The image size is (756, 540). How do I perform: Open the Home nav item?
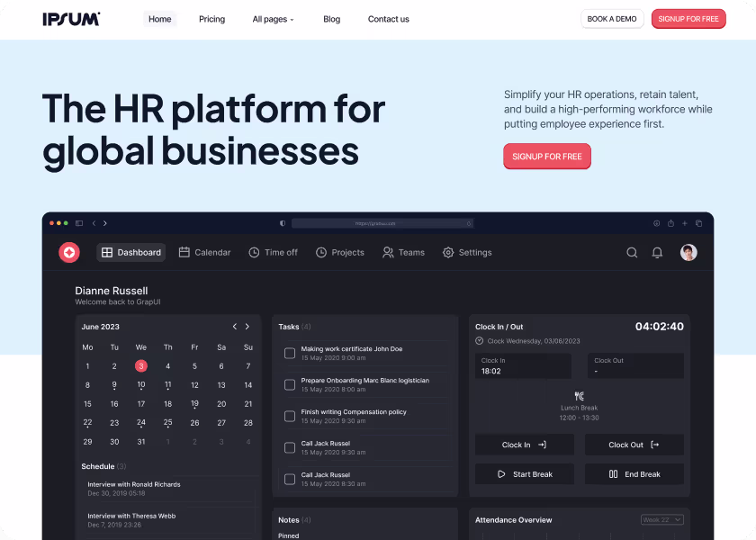click(159, 19)
